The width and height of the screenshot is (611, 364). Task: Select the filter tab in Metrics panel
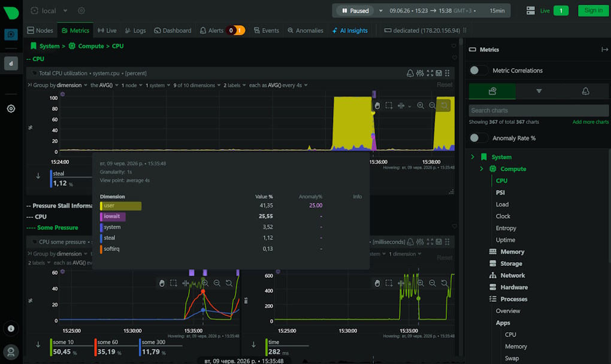click(539, 91)
